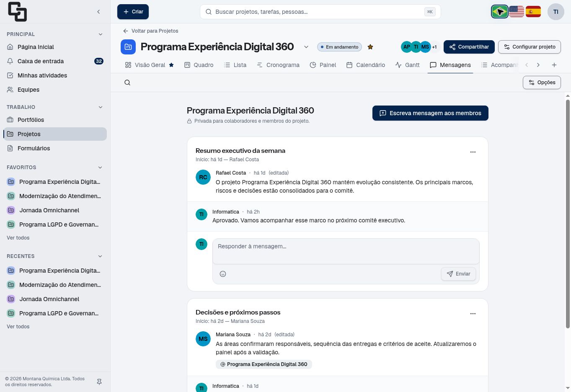
Task: Toggle the star on the Visão Geral tab
Action: 171,65
